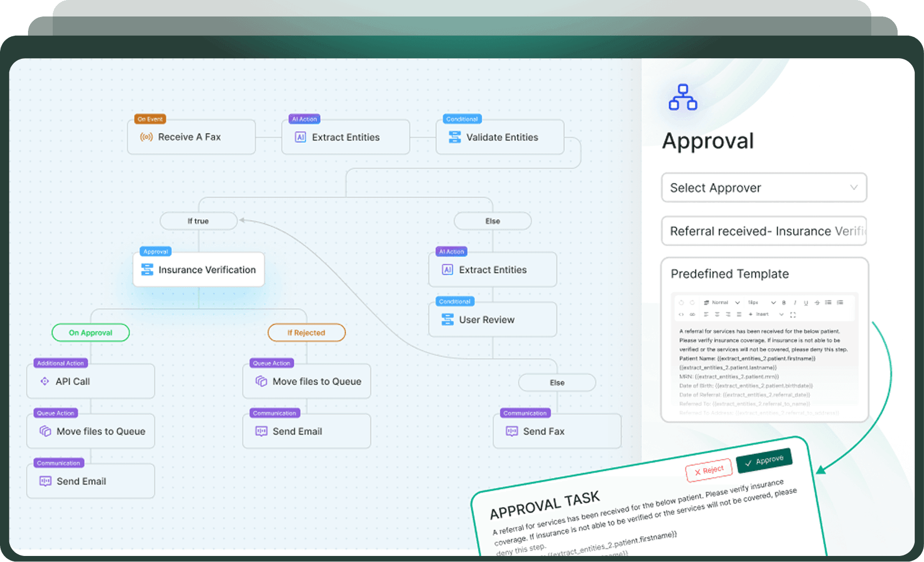Screen dimensions: 924x562
Task: Click the Send Email icon in the On Approval branch
Action: [45, 481]
